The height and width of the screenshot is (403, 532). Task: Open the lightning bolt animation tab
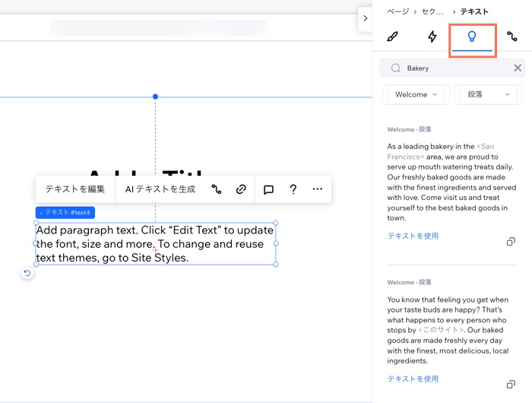(x=432, y=36)
